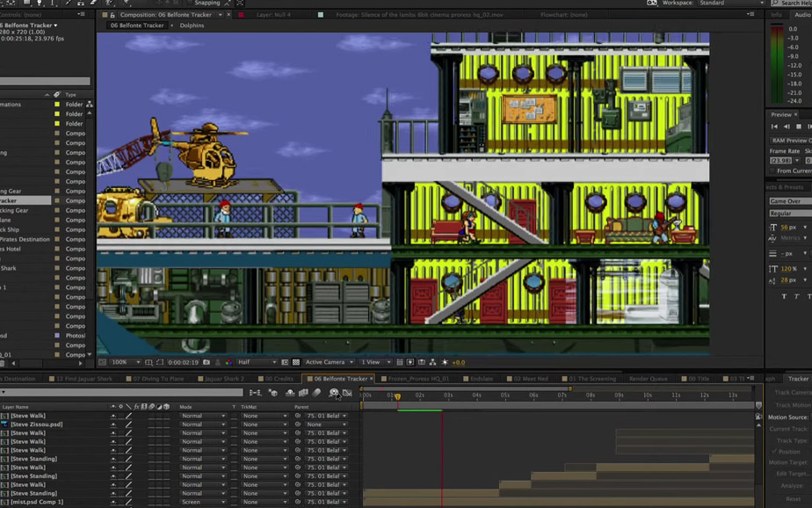812x508 pixels.
Task: Open the viewer resolution dropdown showing Half
Action: (x=257, y=362)
